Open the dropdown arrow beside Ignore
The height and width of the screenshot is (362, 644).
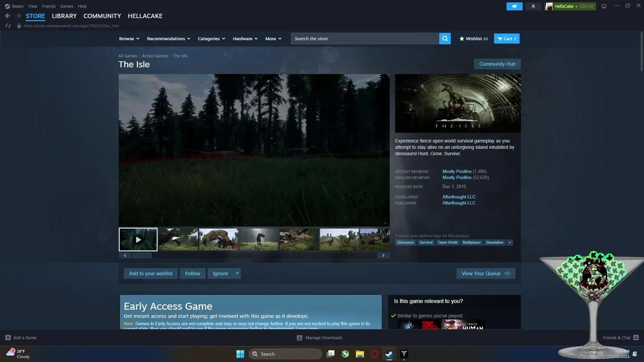[x=237, y=274]
